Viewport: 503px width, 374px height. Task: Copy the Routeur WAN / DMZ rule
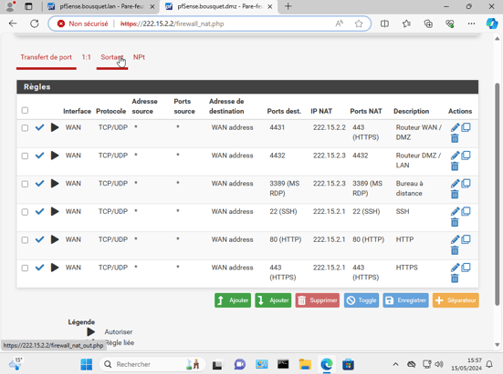tap(466, 127)
